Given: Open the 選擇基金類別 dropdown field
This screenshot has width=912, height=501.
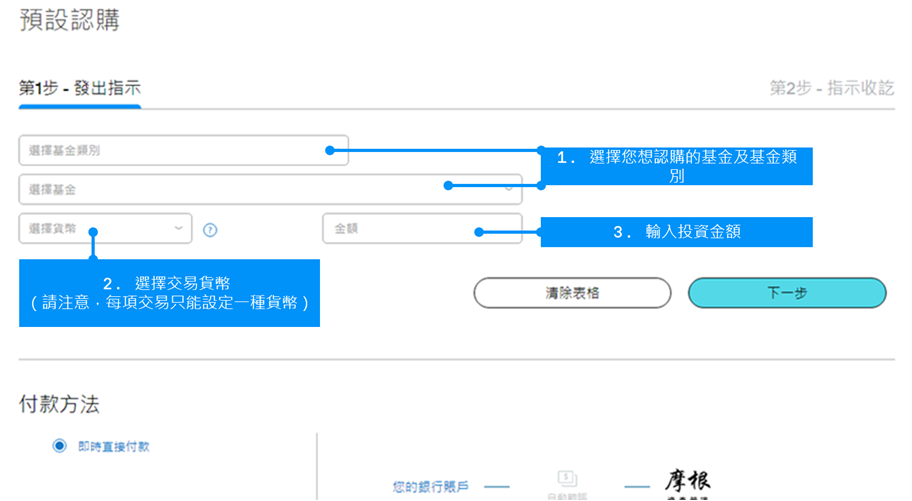Looking at the screenshot, I should coord(170,150).
